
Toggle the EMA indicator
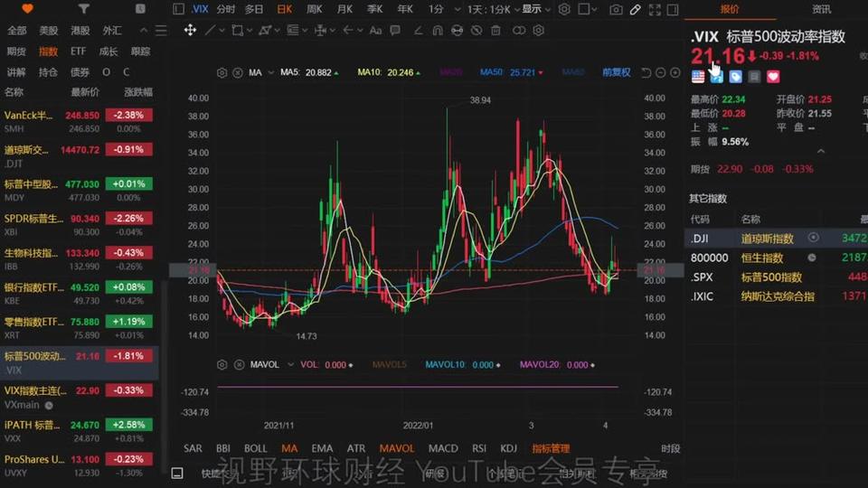(322, 448)
